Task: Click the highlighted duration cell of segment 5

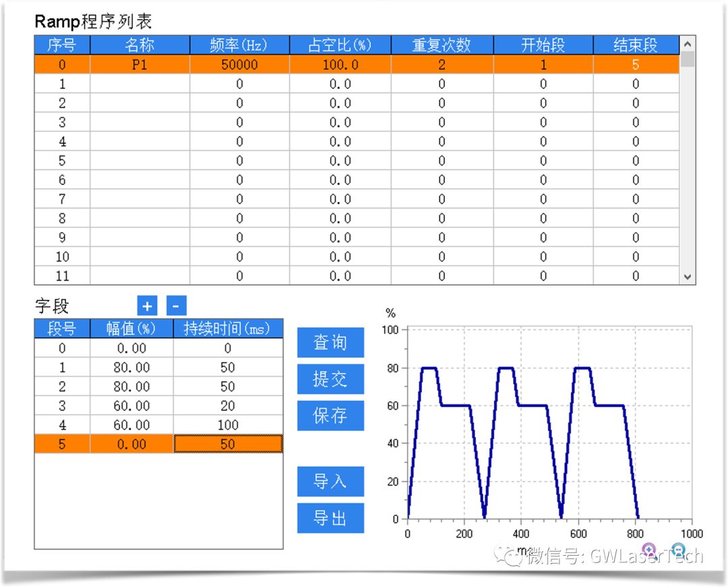Action: click(x=228, y=444)
